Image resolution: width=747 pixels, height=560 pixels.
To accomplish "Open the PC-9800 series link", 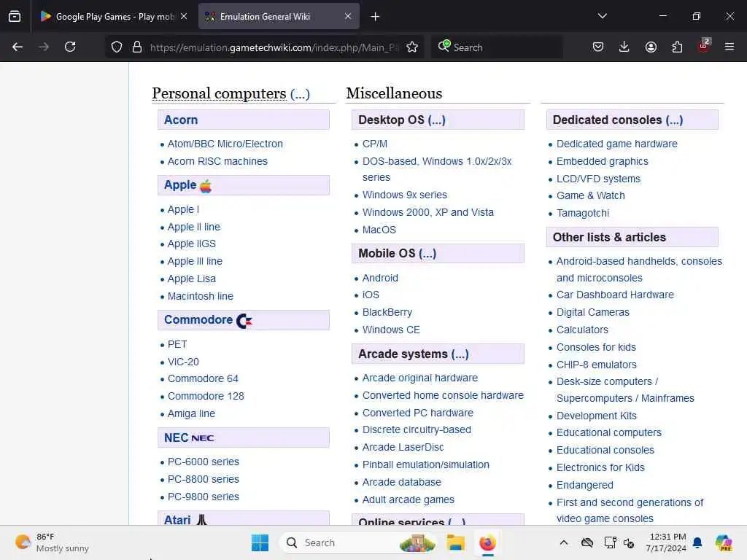I will click(204, 497).
